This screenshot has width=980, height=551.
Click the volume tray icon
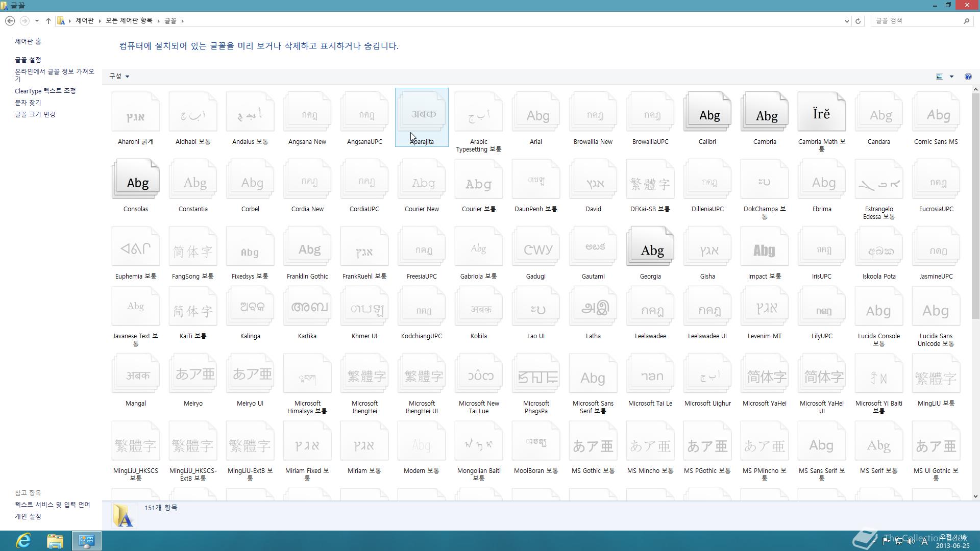coord(911,541)
